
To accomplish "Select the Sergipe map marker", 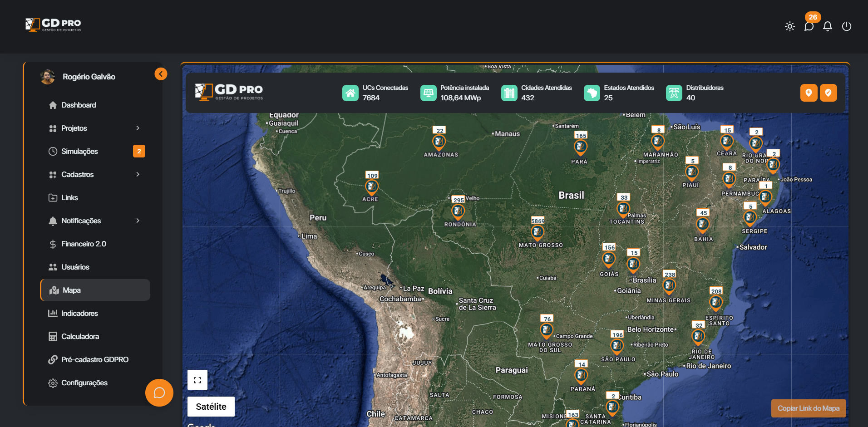I will 750,218.
